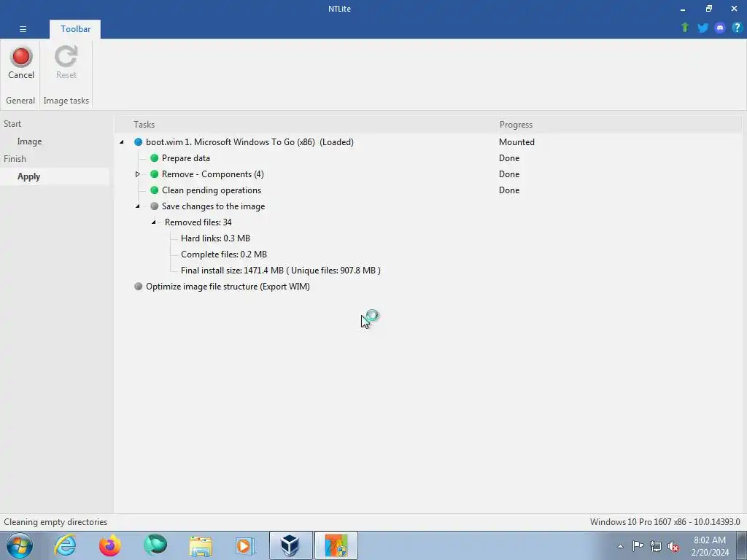Click the green dot beside Clean pending operations
Screen dimensions: 747x560
[x=155, y=190]
